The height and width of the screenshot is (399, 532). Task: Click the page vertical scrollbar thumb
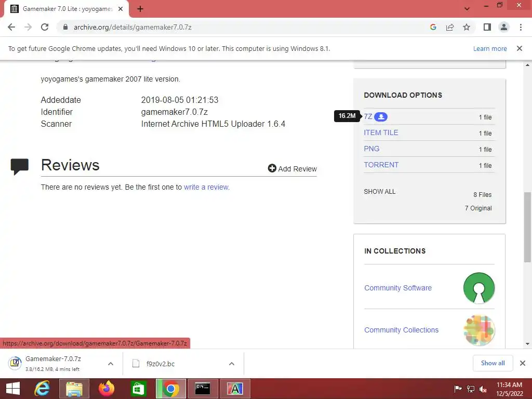[x=527, y=227]
